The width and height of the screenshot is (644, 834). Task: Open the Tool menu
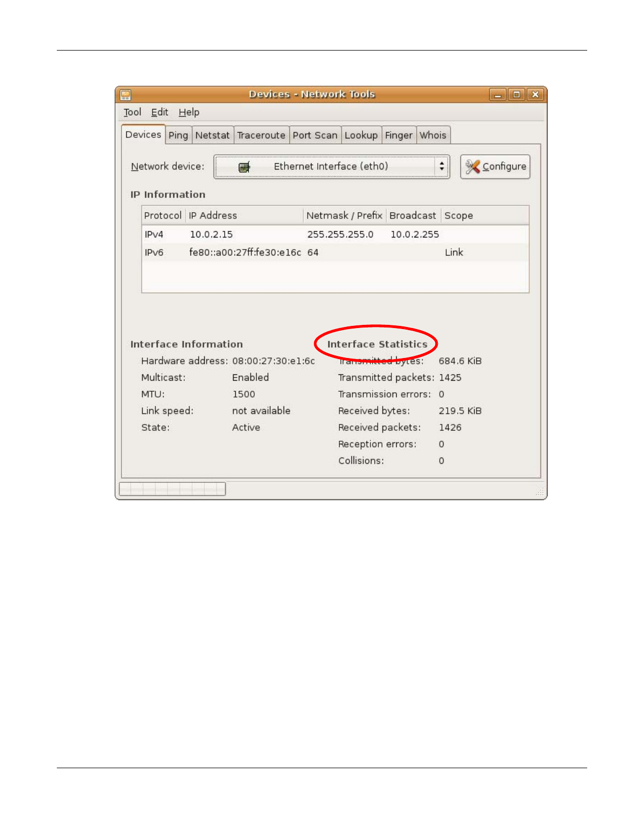pyautogui.click(x=132, y=112)
